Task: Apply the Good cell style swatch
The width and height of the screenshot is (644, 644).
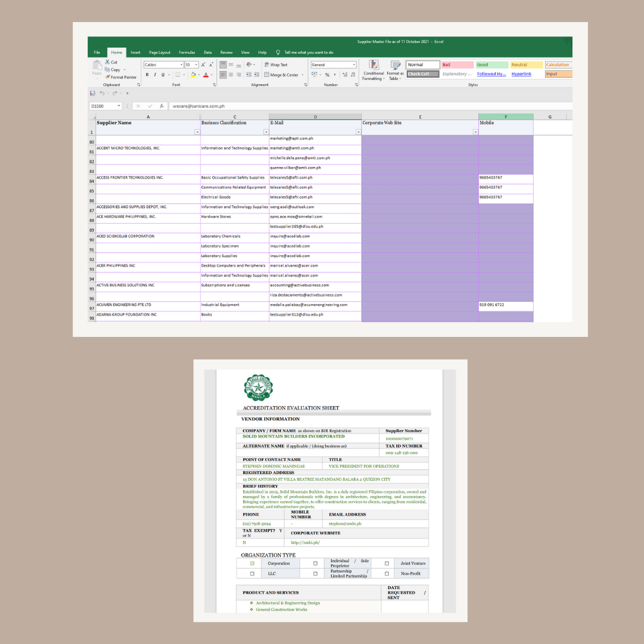Action: coord(492,64)
